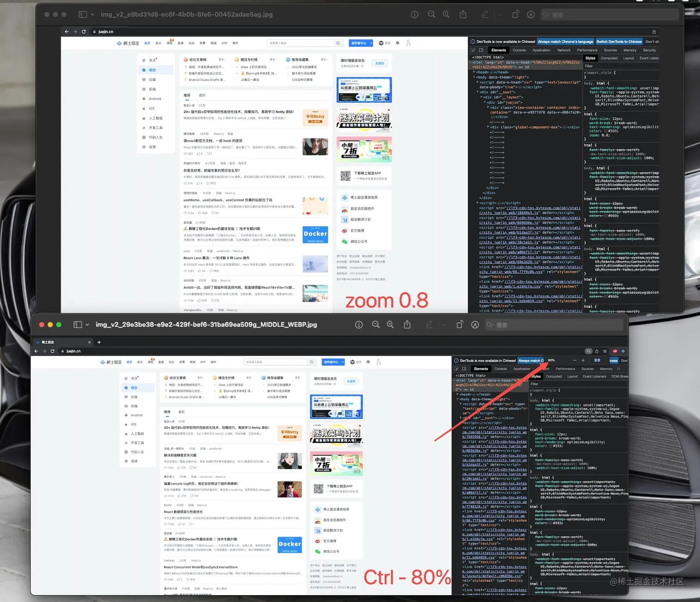Switch to 最新 feed tab in front window page
The width and height of the screenshot is (700, 602).
181,412
